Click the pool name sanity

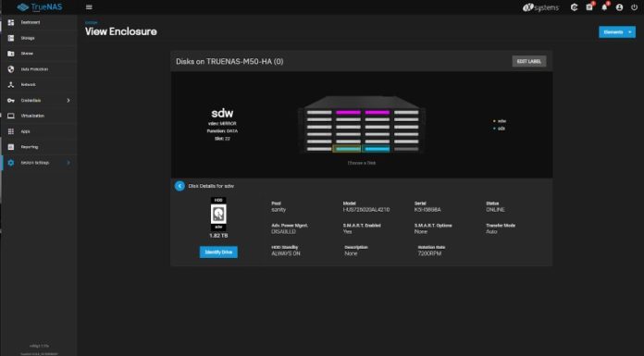coord(279,210)
